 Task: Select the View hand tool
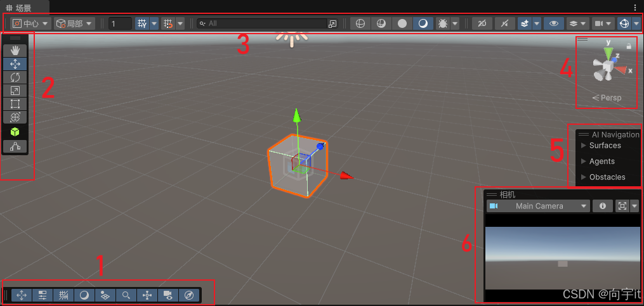click(x=15, y=51)
